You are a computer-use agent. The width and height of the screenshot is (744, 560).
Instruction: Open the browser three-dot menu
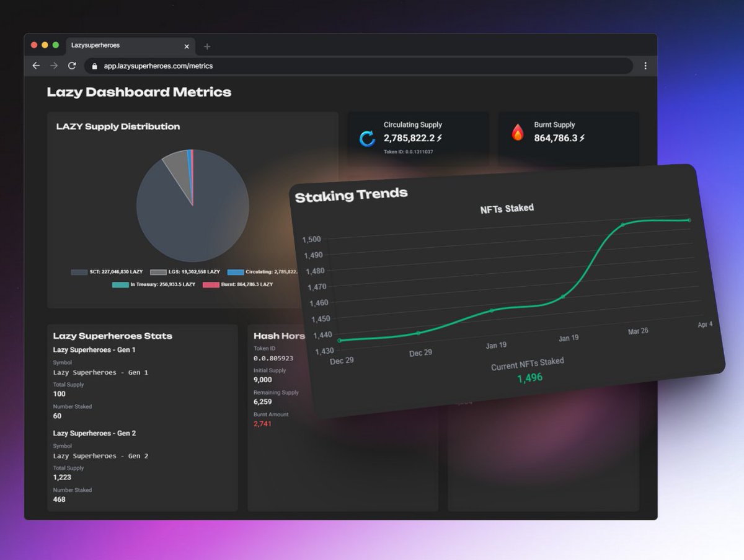click(x=645, y=66)
